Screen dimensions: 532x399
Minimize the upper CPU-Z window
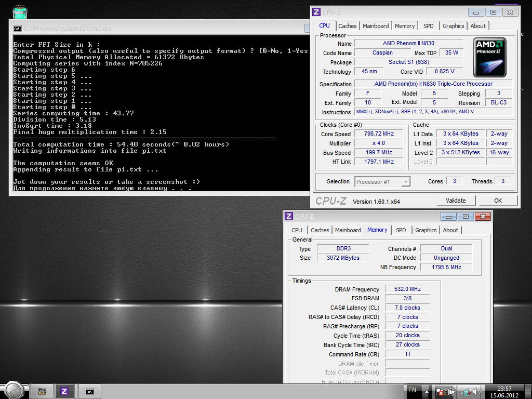tap(476, 12)
